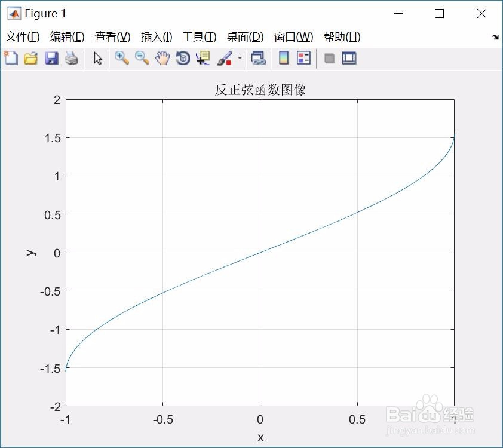Click the y-axis label y

[31, 253]
